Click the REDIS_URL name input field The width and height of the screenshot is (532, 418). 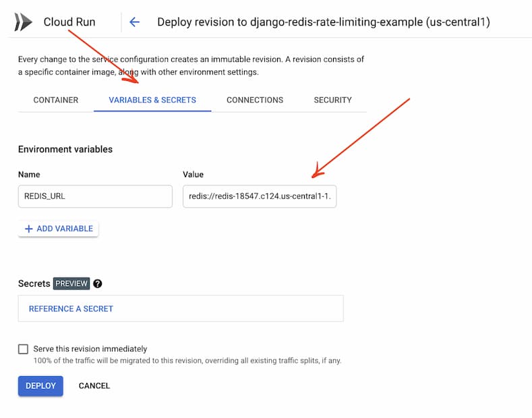95,196
